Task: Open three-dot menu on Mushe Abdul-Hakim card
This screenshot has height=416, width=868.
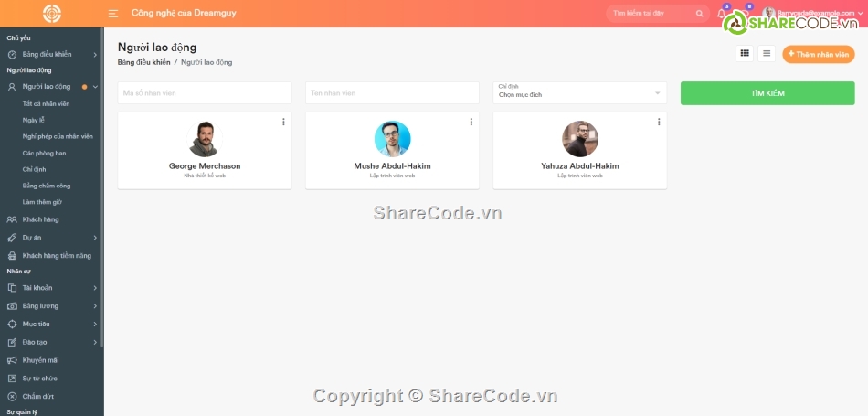Action: [x=471, y=122]
